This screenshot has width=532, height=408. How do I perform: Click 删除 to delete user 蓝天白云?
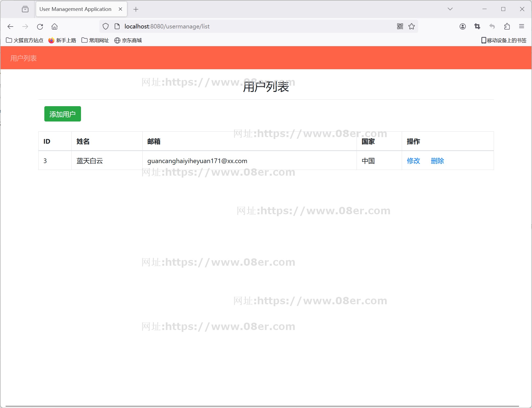[x=437, y=161]
